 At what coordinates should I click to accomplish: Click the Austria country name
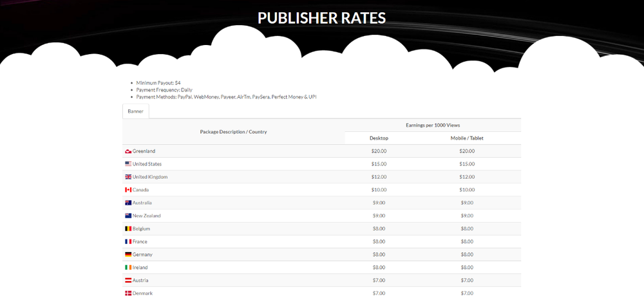(x=141, y=281)
